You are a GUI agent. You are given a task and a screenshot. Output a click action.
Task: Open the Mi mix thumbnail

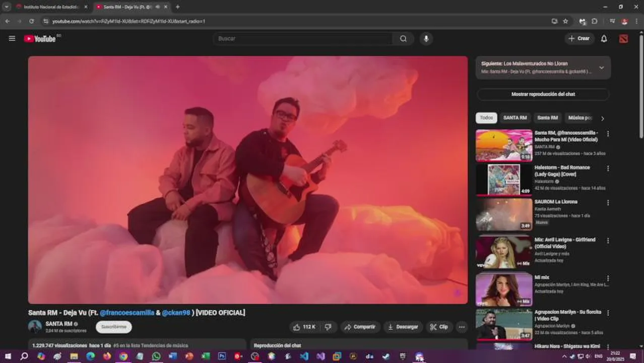pos(504,290)
